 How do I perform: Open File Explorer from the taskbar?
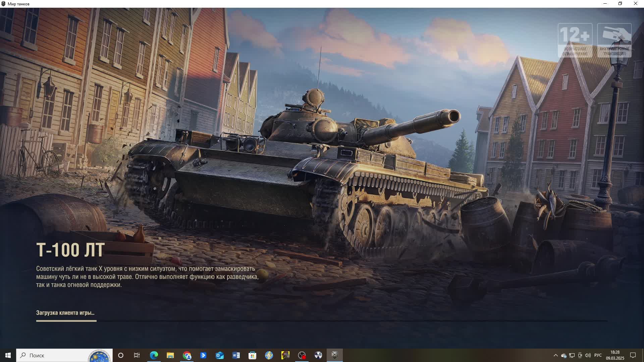point(170,355)
